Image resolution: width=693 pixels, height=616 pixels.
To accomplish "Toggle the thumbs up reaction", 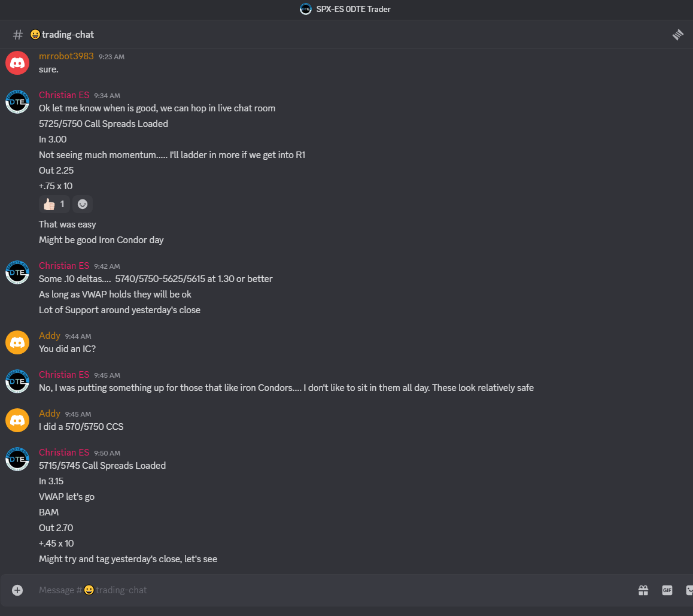I will (x=54, y=204).
